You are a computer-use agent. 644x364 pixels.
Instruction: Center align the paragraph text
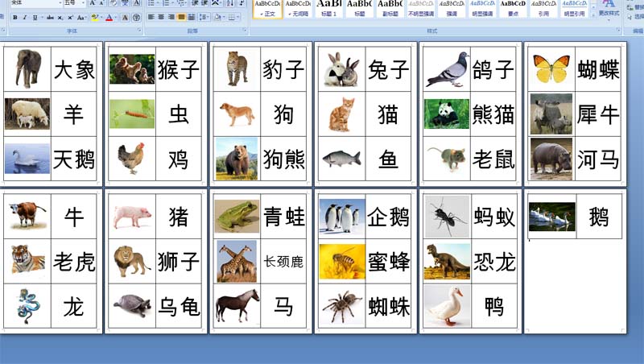(x=161, y=17)
